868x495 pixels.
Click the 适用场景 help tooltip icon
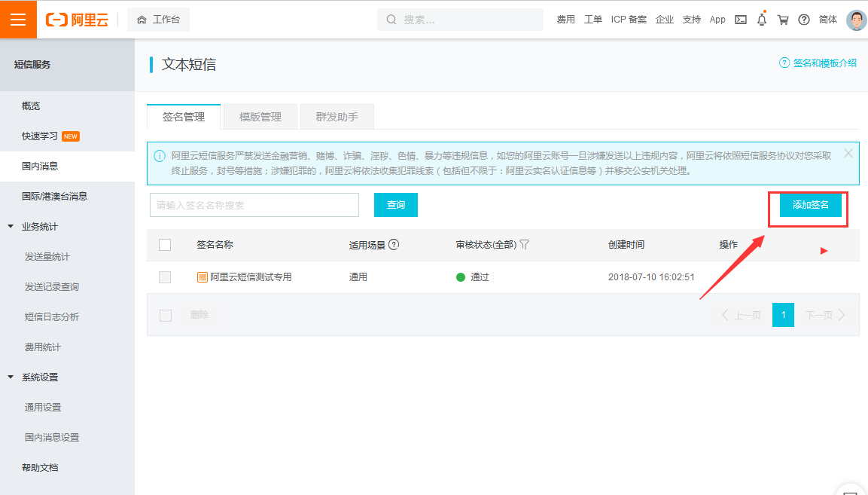coord(394,245)
